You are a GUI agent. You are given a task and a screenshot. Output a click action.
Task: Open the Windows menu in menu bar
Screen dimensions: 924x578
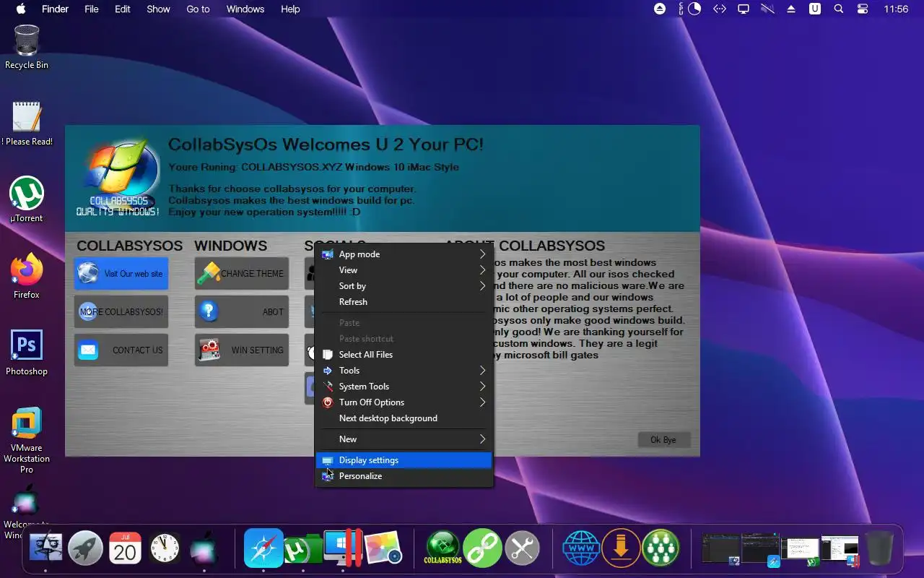click(x=245, y=9)
